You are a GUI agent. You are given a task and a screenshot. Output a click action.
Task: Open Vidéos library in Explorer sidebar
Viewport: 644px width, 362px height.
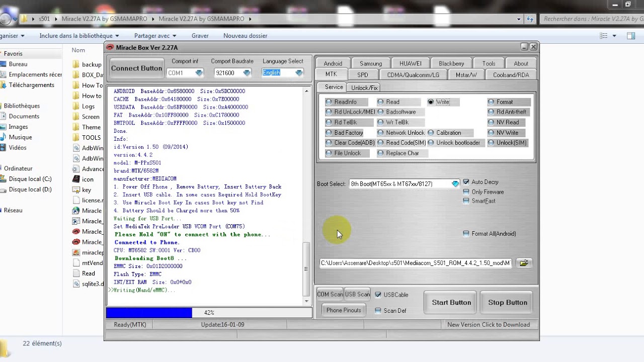(17, 148)
